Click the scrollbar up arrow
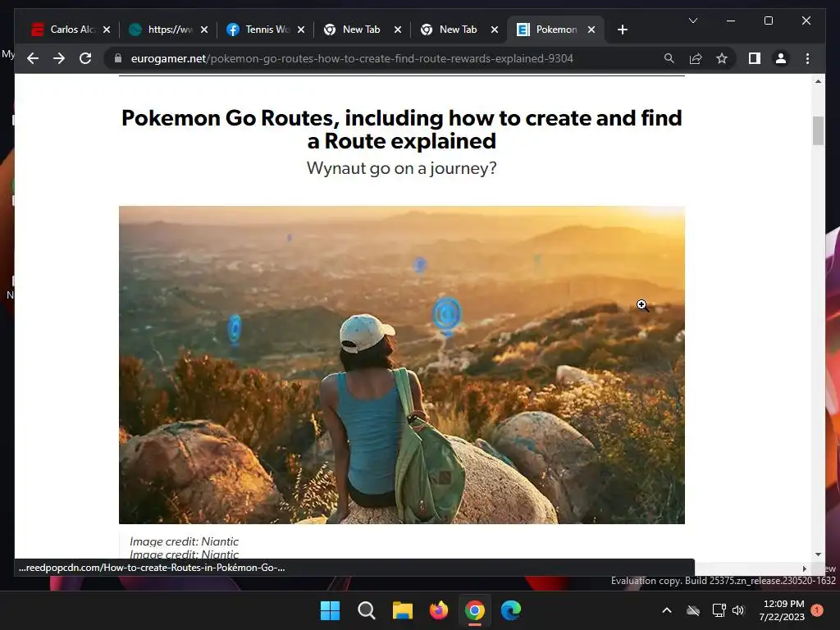Viewport: 840px width, 630px height. point(818,81)
